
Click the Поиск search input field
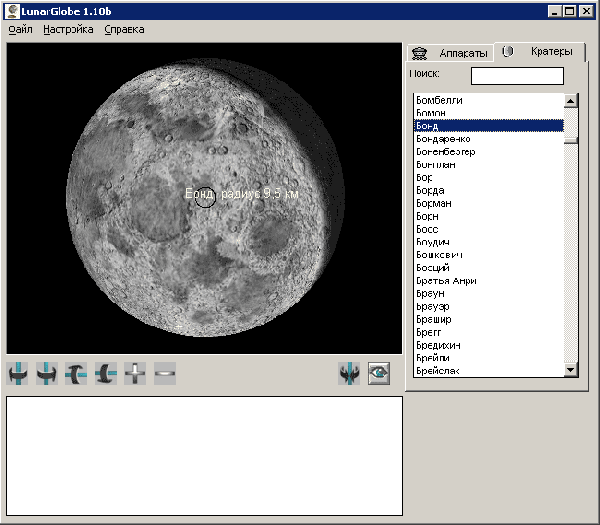[x=517, y=76]
